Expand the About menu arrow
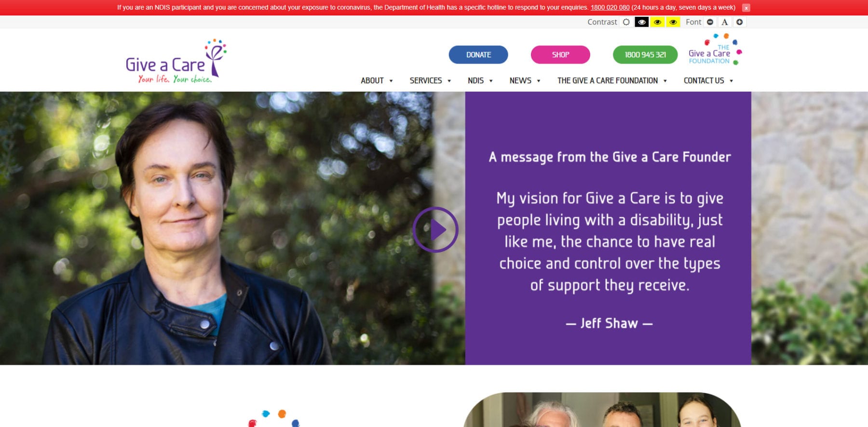The width and height of the screenshot is (868, 427). coord(391,81)
